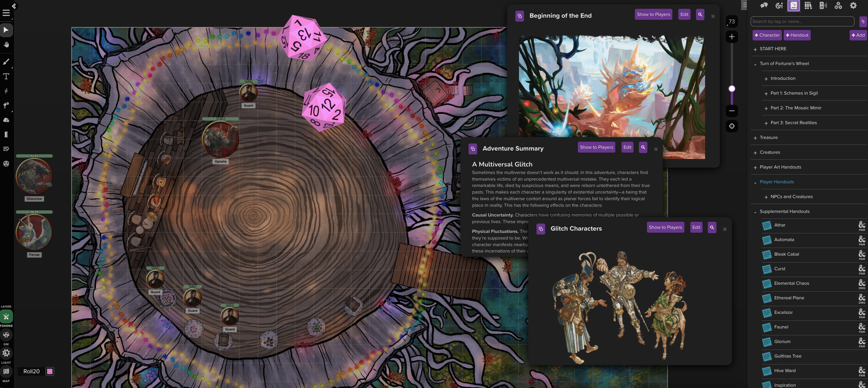The image size is (868, 388).
Task: Activate the Pan hand tool
Action: 6,45
